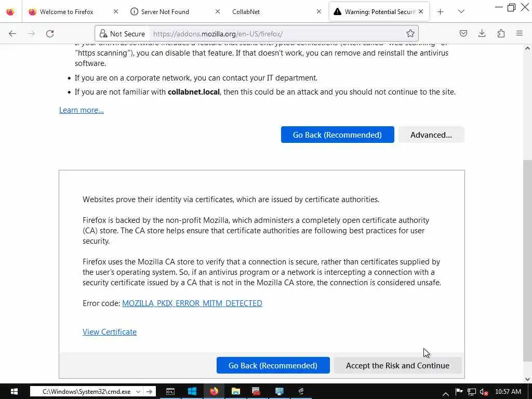This screenshot has width=532, height=399.
Task: Open the Command Prompt taskbar icon
Action: [170, 392]
